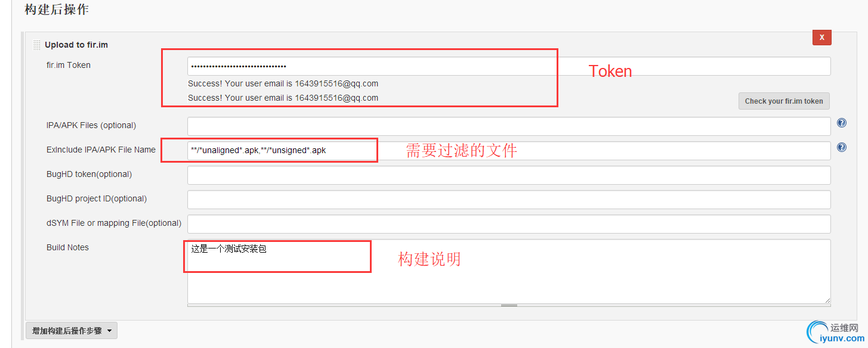868x348 pixels.
Task: Click the 构建后操作 section title
Action: (57, 10)
